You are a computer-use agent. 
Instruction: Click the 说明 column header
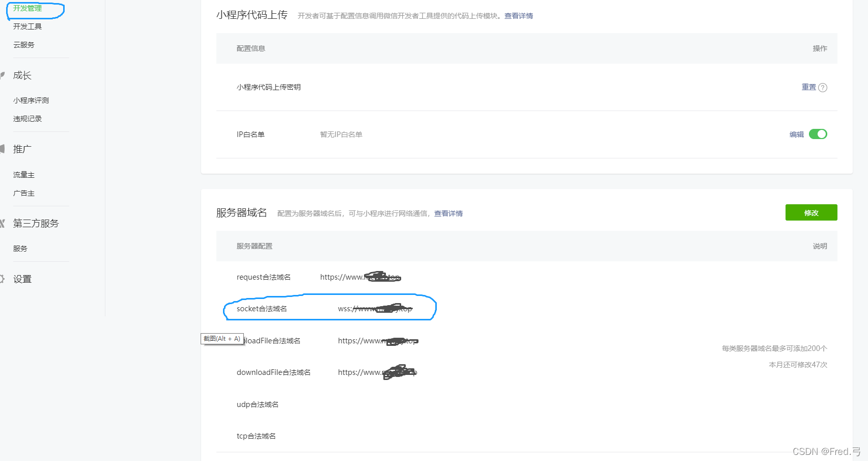click(x=820, y=246)
